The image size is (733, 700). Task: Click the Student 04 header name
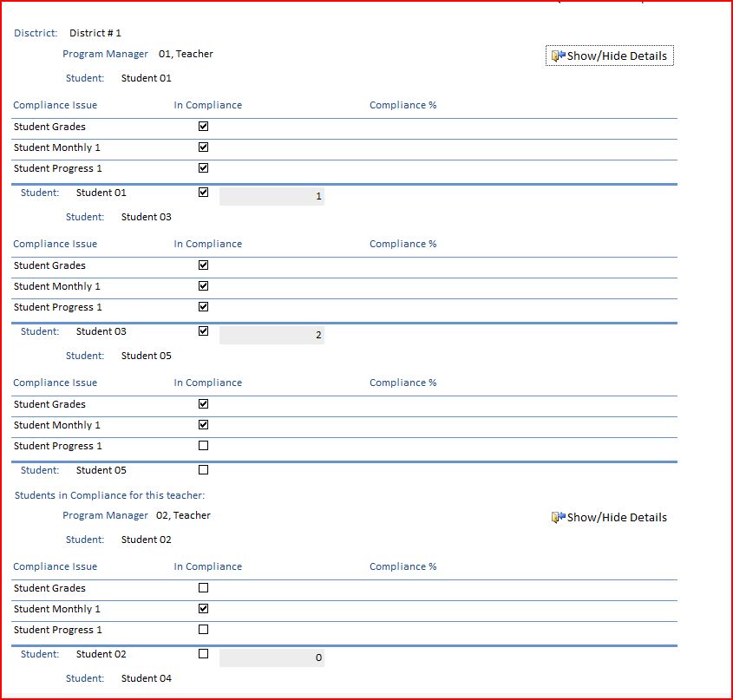147,678
